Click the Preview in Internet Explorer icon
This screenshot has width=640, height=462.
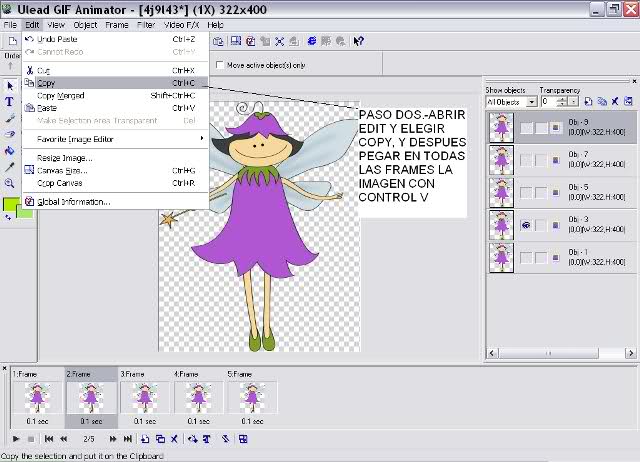(312, 41)
